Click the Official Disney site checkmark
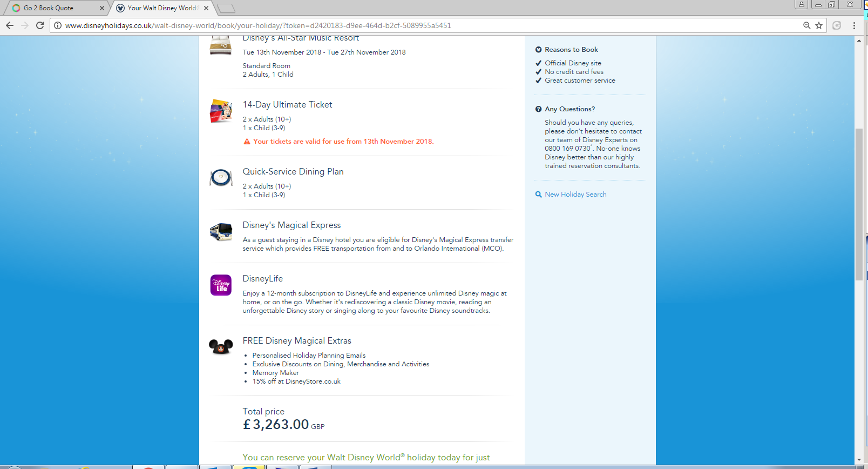The image size is (868, 469). [538, 63]
